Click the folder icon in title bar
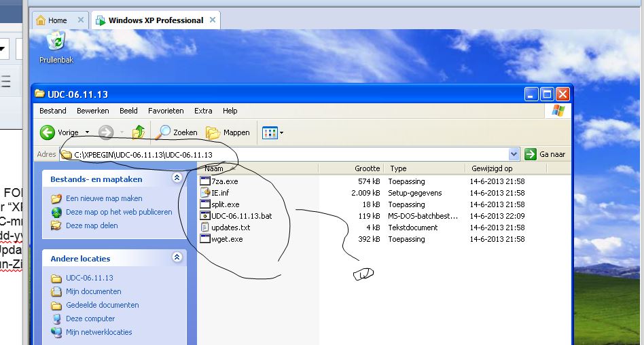 pos(40,94)
